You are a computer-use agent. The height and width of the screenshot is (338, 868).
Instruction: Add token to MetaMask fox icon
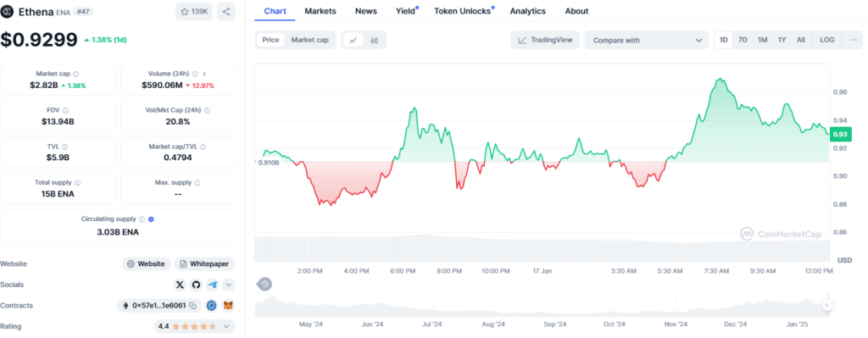[x=228, y=305]
